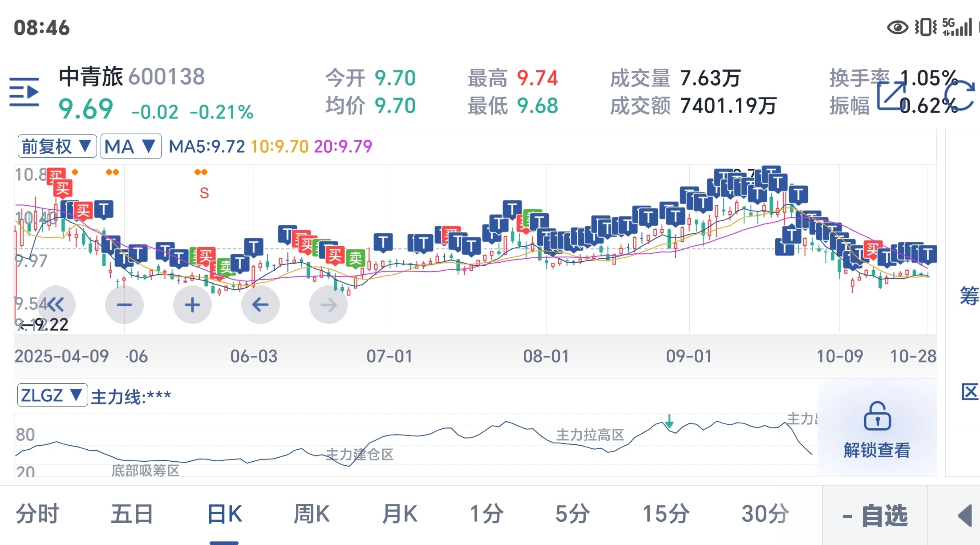Viewport: 980px width, 545px height.
Task: Zoom in chart with plus button
Action: (192, 305)
